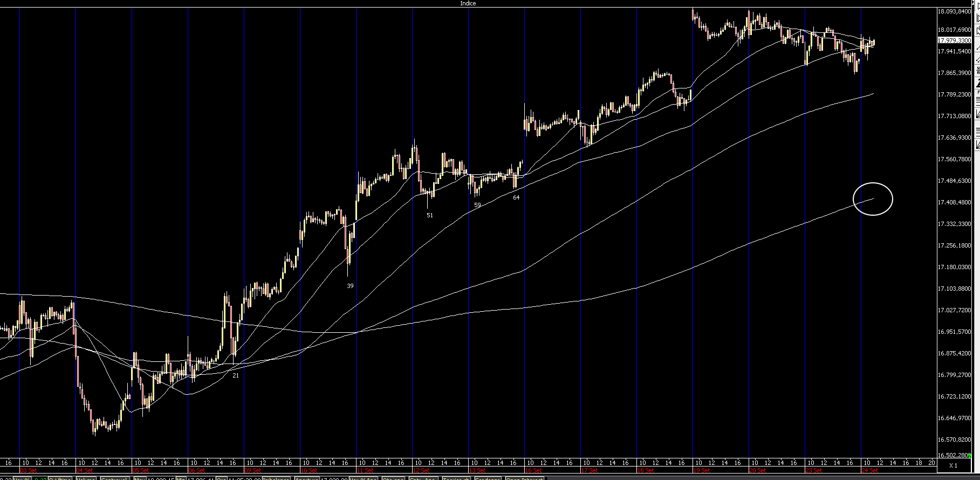Click the 17.027,7200 price level
Viewport: 980px width, 480px height.
(x=954, y=310)
